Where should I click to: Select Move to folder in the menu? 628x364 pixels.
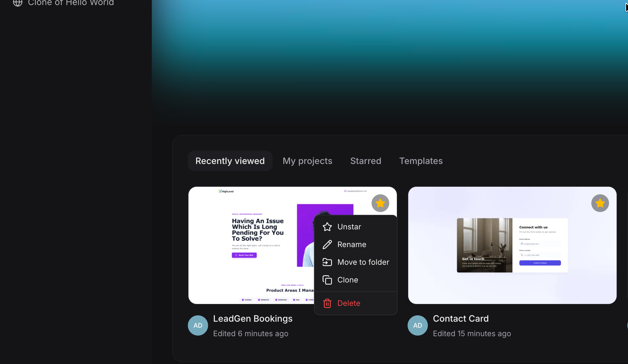[364, 262]
